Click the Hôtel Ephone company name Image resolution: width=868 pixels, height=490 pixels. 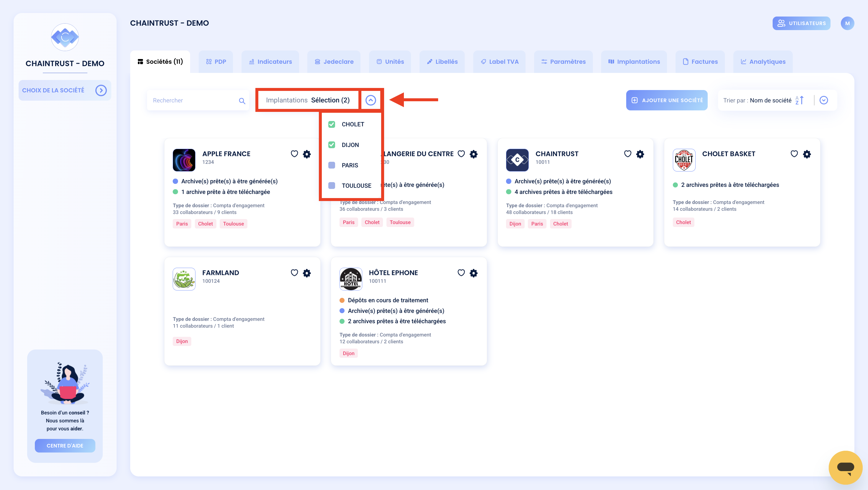393,273
